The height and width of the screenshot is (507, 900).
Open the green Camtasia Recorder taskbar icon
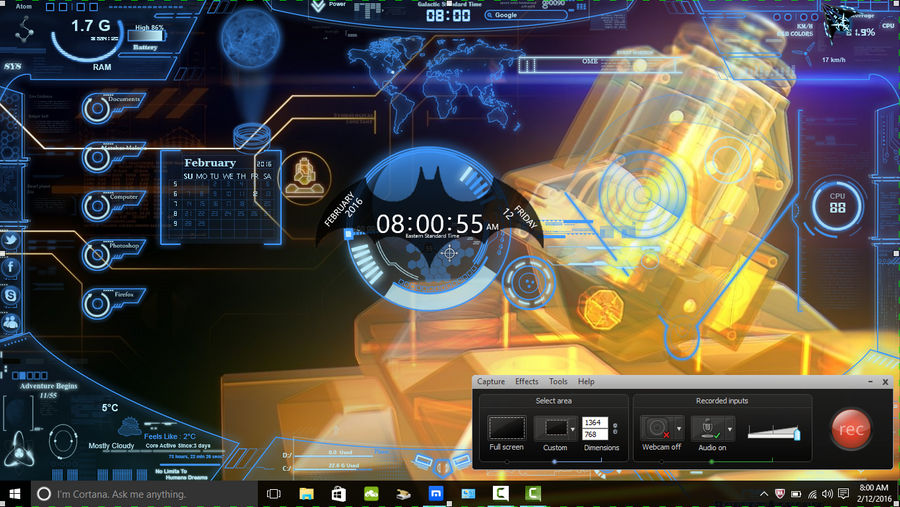click(x=533, y=494)
